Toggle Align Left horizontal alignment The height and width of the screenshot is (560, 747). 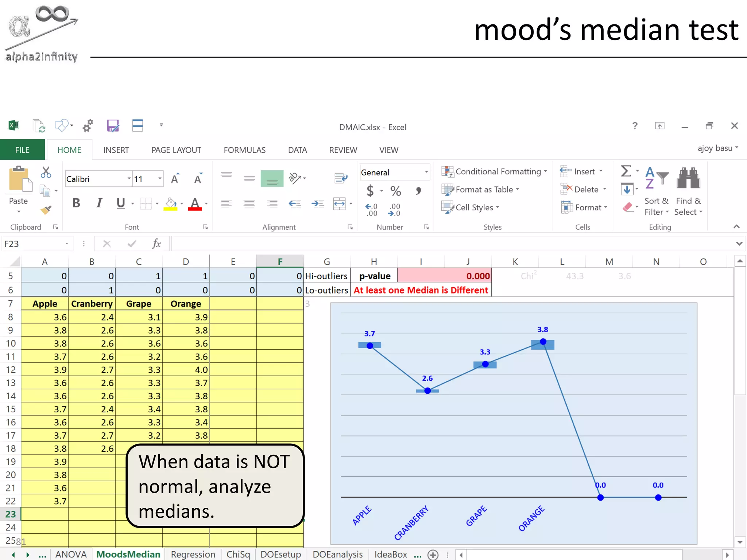tap(227, 203)
